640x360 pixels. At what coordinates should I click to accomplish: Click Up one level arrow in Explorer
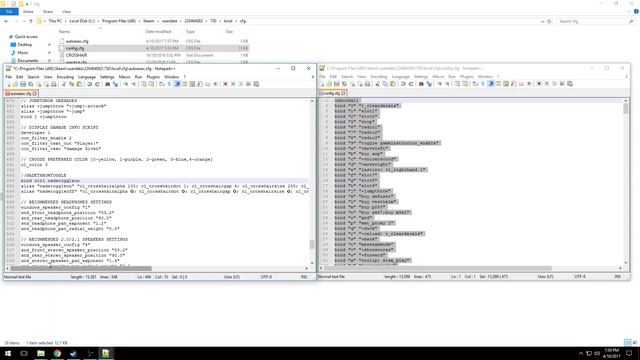(31, 21)
